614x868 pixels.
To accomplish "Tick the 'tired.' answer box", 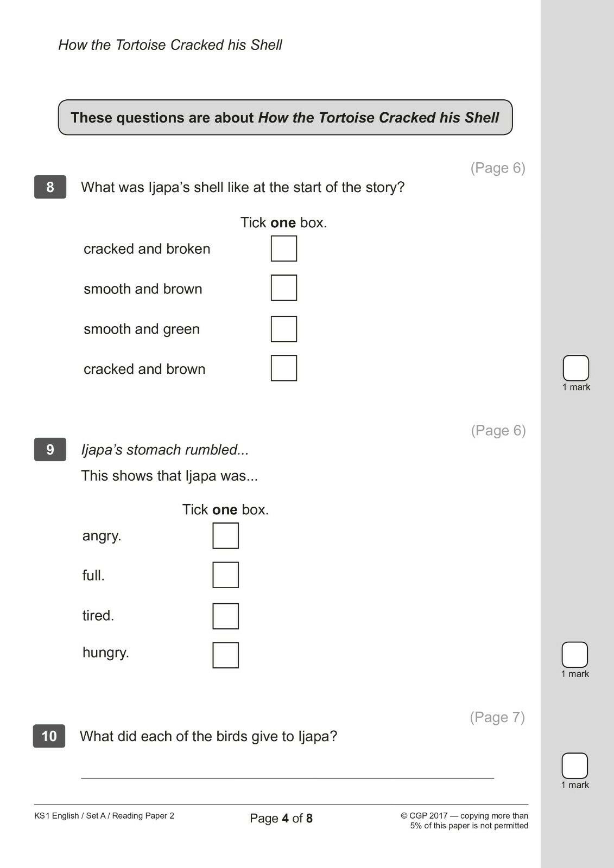I will [x=226, y=616].
